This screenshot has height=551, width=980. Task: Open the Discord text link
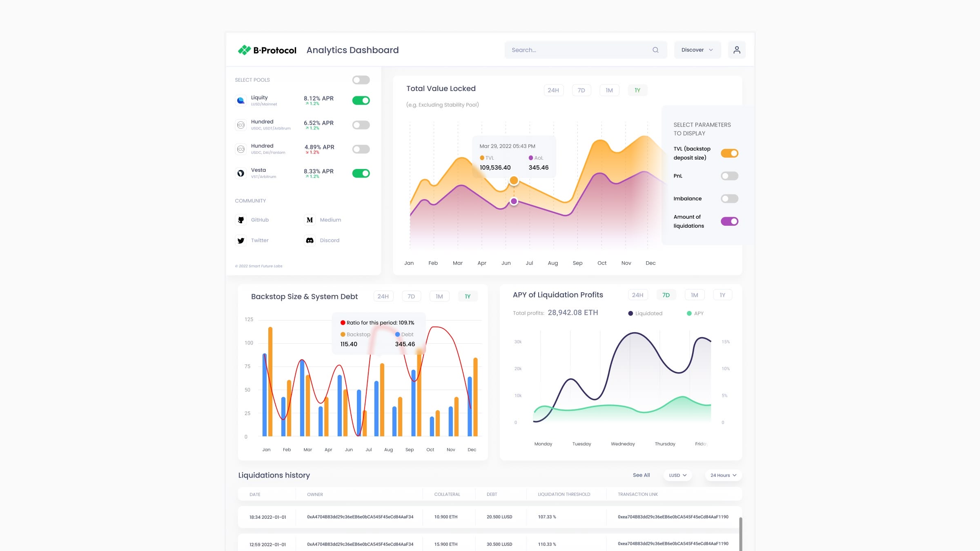pyautogui.click(x=330, y=240)
